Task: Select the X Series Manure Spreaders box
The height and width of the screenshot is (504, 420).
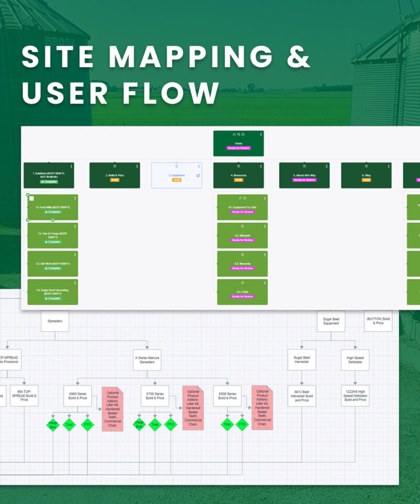Action: (147, 361)
